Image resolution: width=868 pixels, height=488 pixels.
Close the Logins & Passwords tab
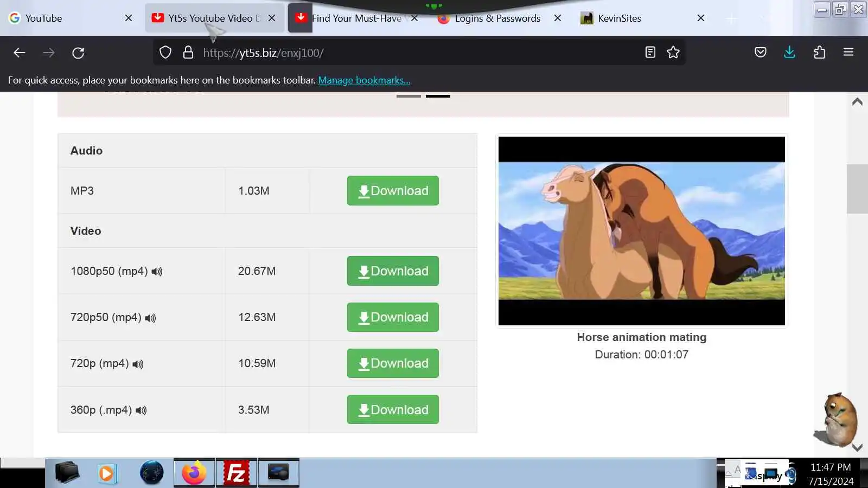[x=558, y=18]
